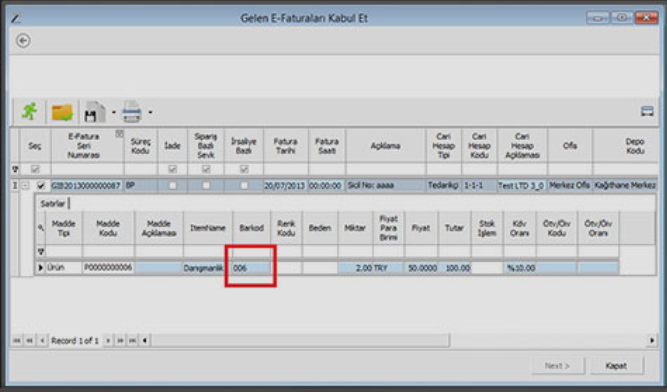Select the date cell 20/07/2013
The height and width of the screenshot is (392, 667).
point(285,186)
